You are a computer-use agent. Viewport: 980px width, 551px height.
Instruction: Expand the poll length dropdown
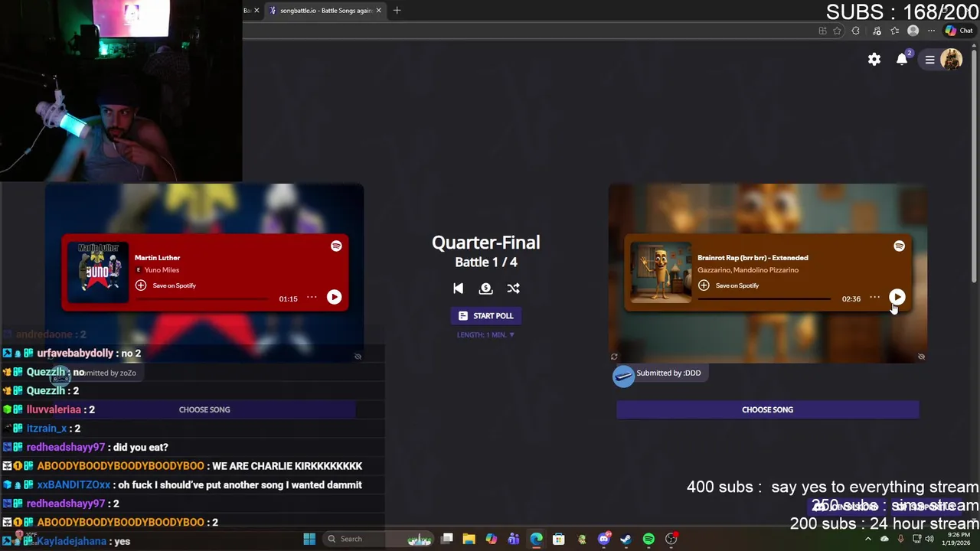click(x=485, y=334)
